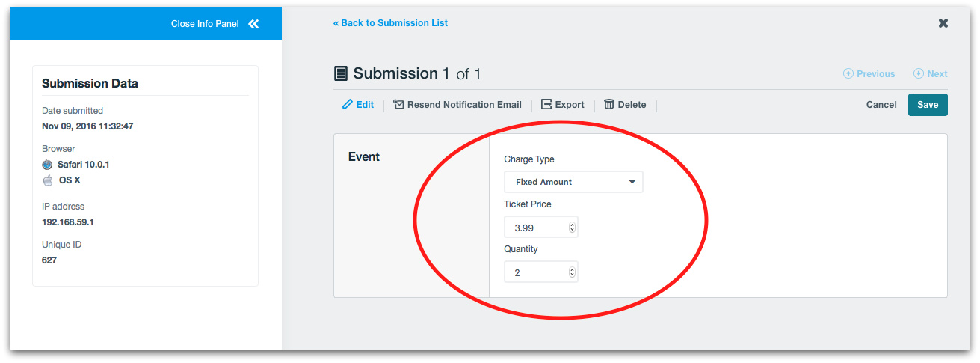980x363 pixels.
Task: Click the Ticket Price stepper arrows
Action: point(572,228)
